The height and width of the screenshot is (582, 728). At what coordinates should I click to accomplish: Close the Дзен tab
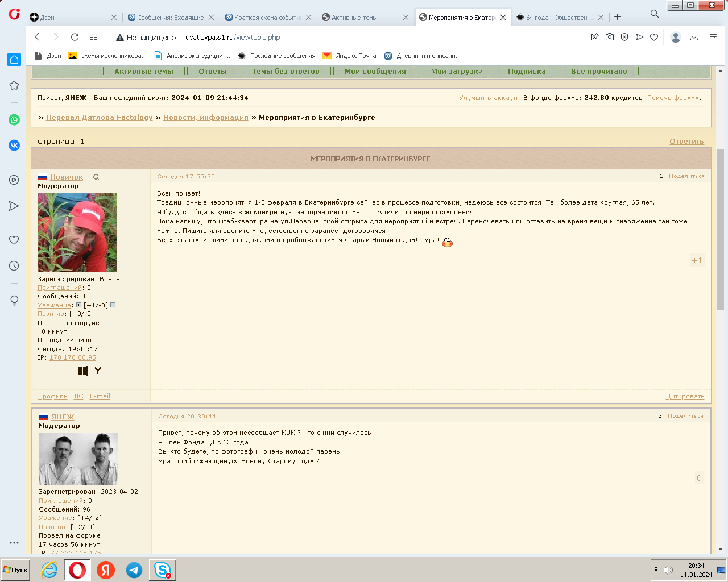click(x=114, y=18)
